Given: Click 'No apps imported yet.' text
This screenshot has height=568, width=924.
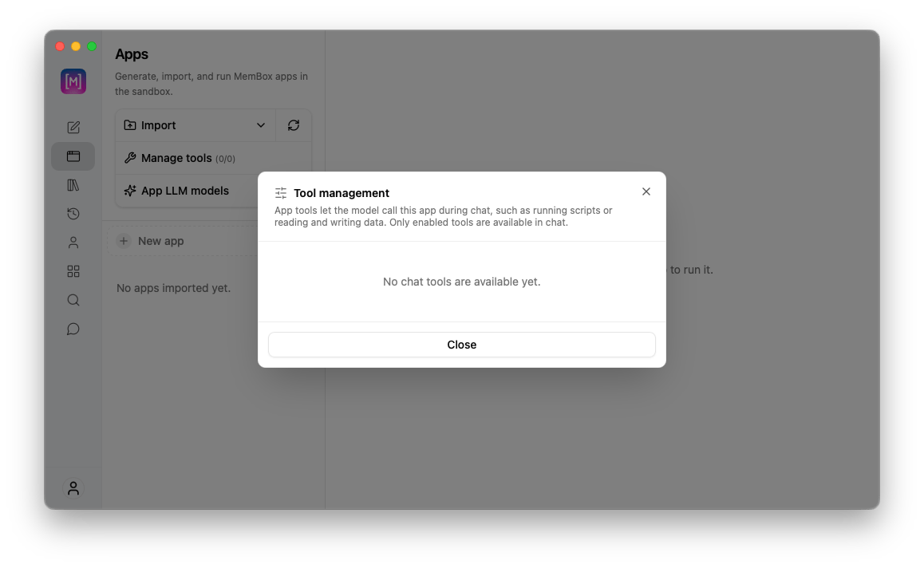Looking at the screenshot, I should coord(173,288).
